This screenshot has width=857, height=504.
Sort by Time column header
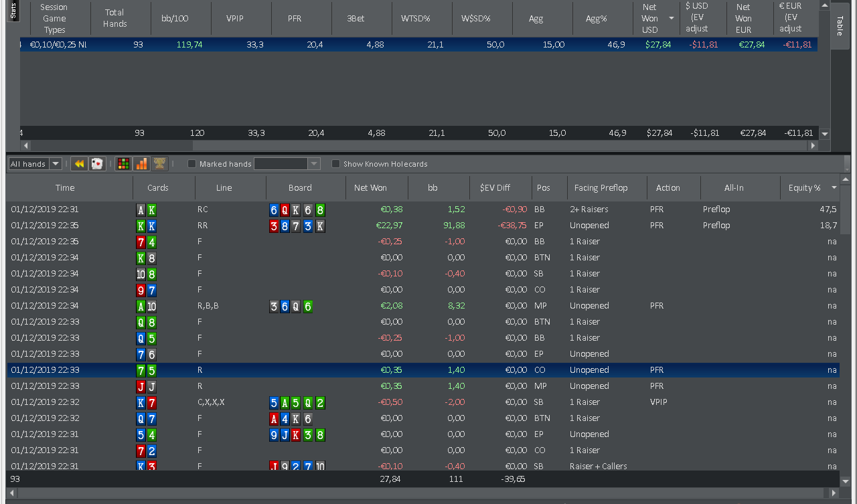point(65,187)
